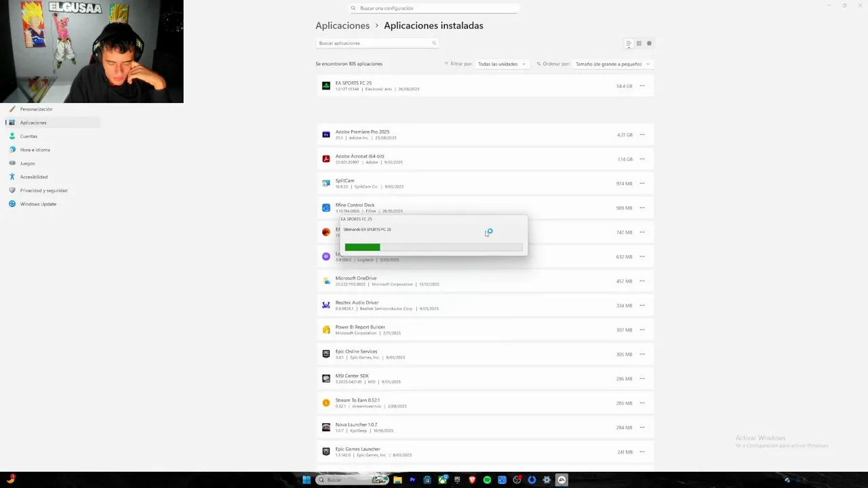Open the options menu for Microsoft OneDrive

[642, 281]
